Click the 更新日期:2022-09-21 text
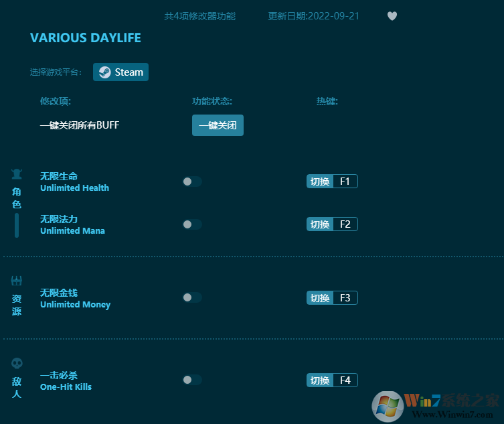 click(x=313, y=16)
